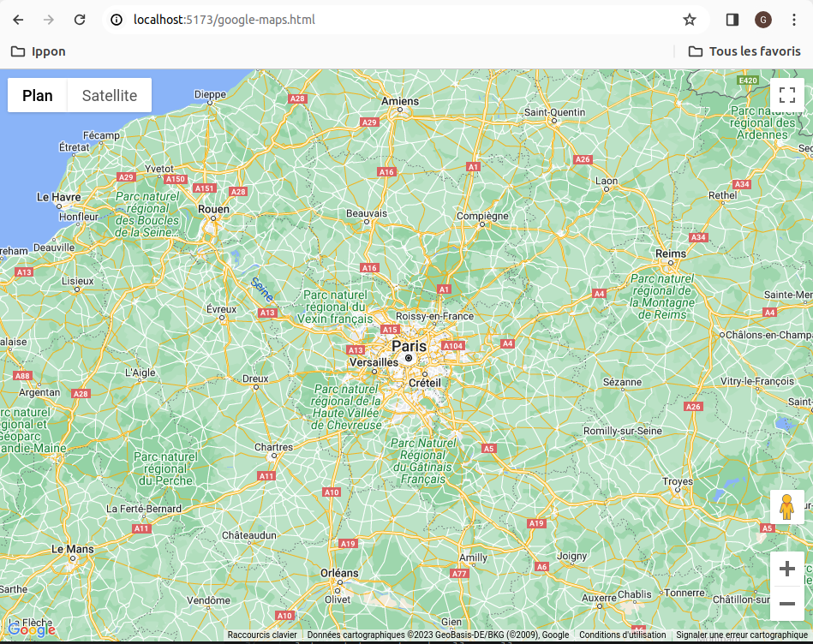This screenshot has width=813, height=644.
Task: Zoom in using the plus icon
Action: tap(787, 568)
